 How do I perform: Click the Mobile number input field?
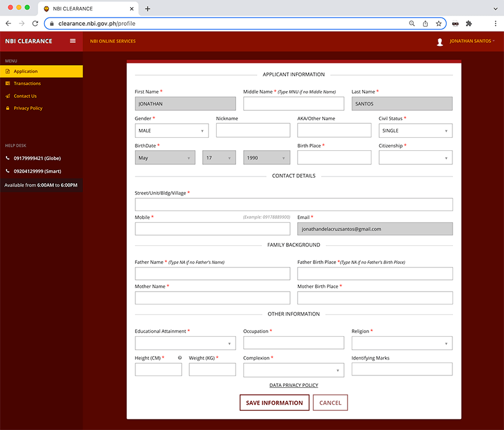(213, 229)
